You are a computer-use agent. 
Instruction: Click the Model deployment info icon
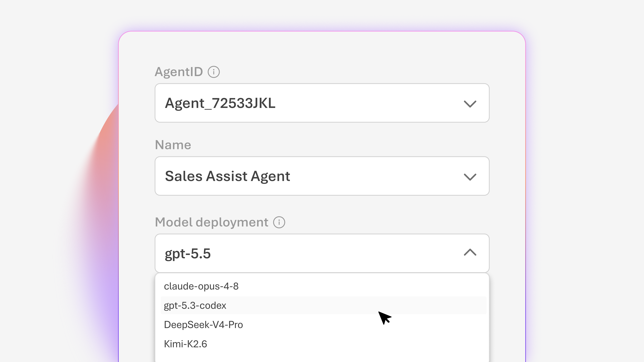[x=279, y=222]
